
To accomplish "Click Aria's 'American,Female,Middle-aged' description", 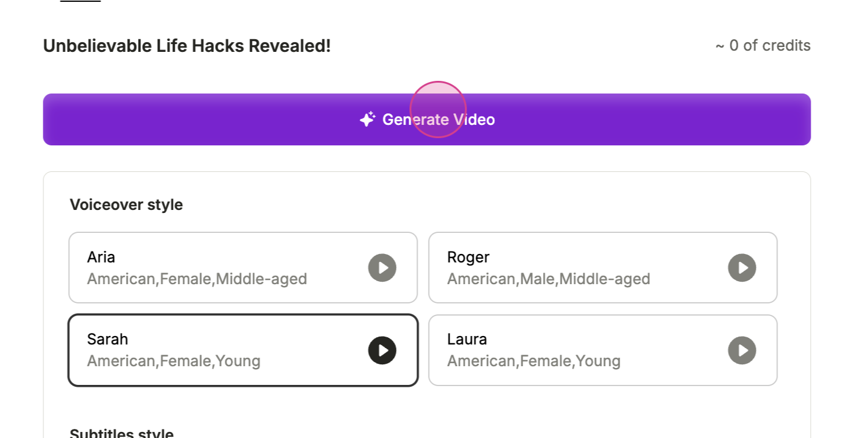I will (x=197, y=279).
